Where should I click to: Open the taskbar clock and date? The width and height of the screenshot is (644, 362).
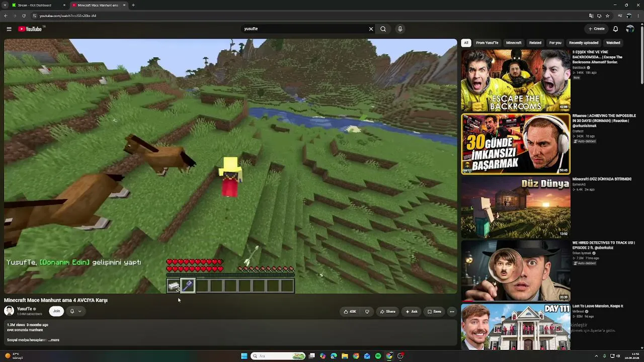coord(631,356)
